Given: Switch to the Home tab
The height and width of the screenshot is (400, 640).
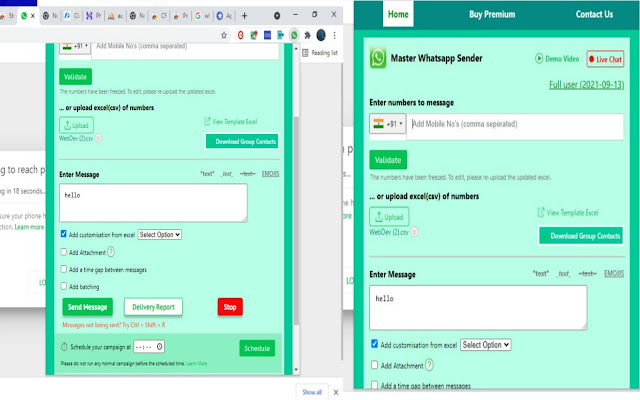Looking at the screenshot, I should coord(398,14).
